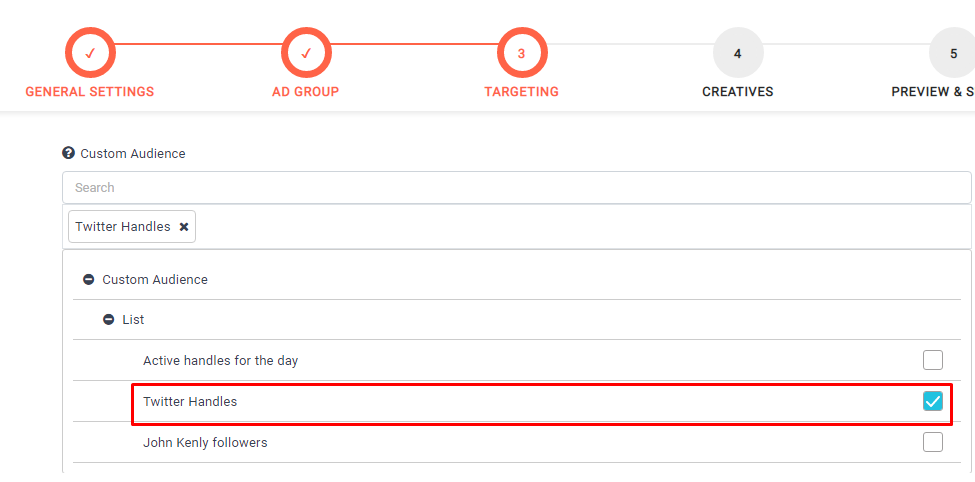Click the Twitter Handles selected tag chip
The height and width of the screenshot is (482, 975).
coord(122,227)
